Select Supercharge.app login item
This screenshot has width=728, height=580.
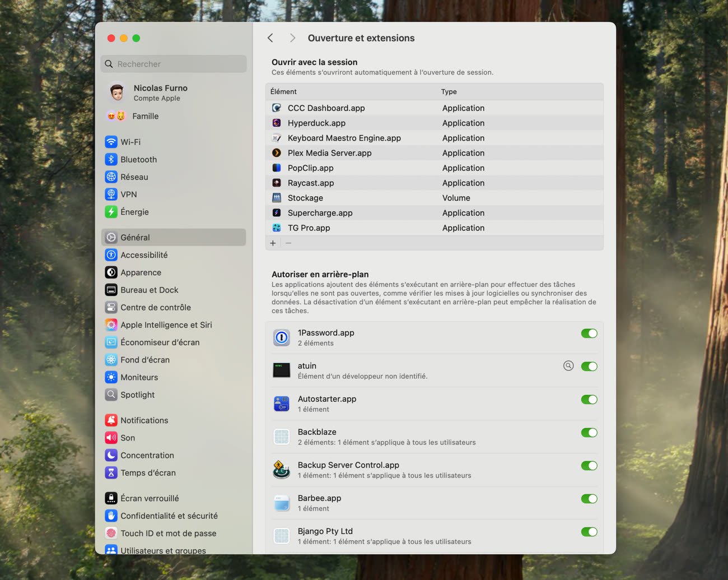point(435,212)
